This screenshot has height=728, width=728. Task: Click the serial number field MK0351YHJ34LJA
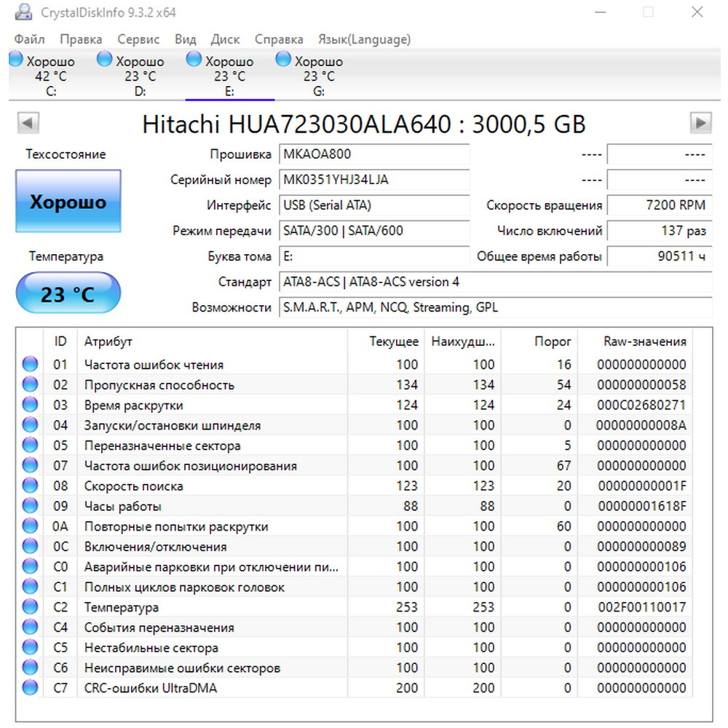374,180
